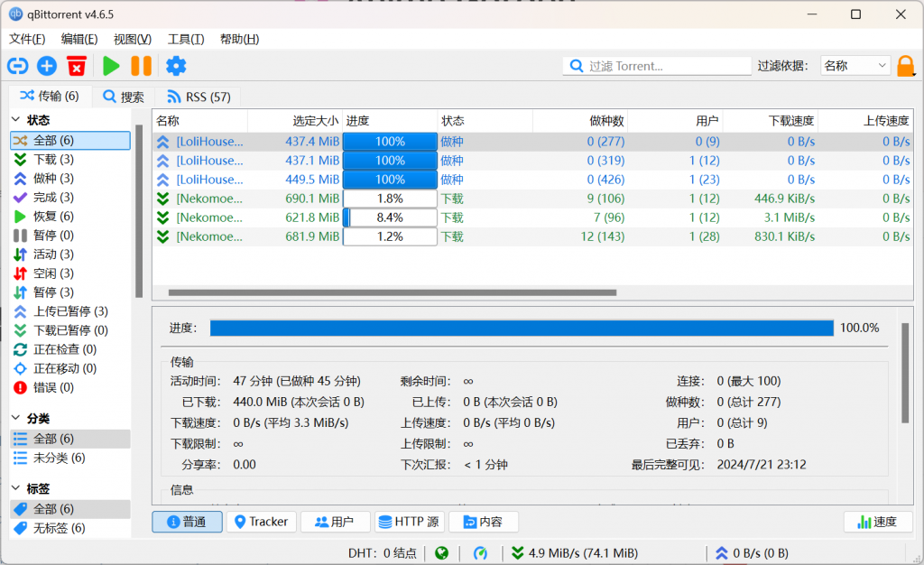
Task: Switch to the HTTP 源 details tab
Action: coord(410,522)
